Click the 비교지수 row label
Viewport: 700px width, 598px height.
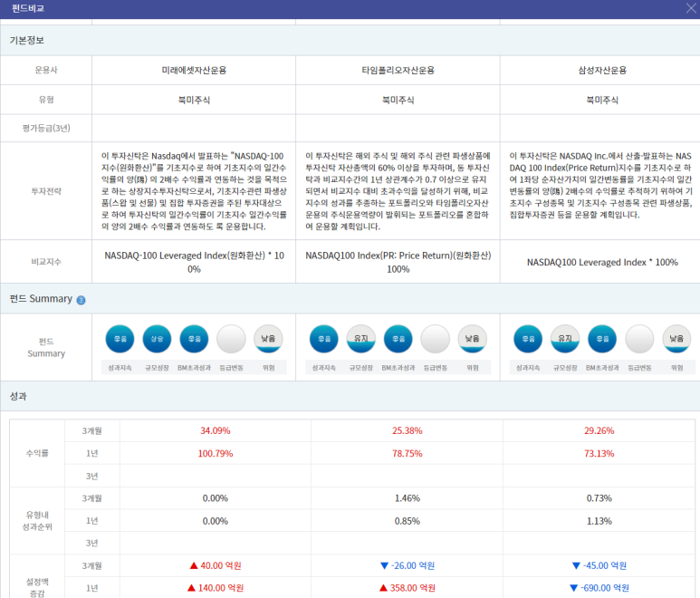coord(46,262)
